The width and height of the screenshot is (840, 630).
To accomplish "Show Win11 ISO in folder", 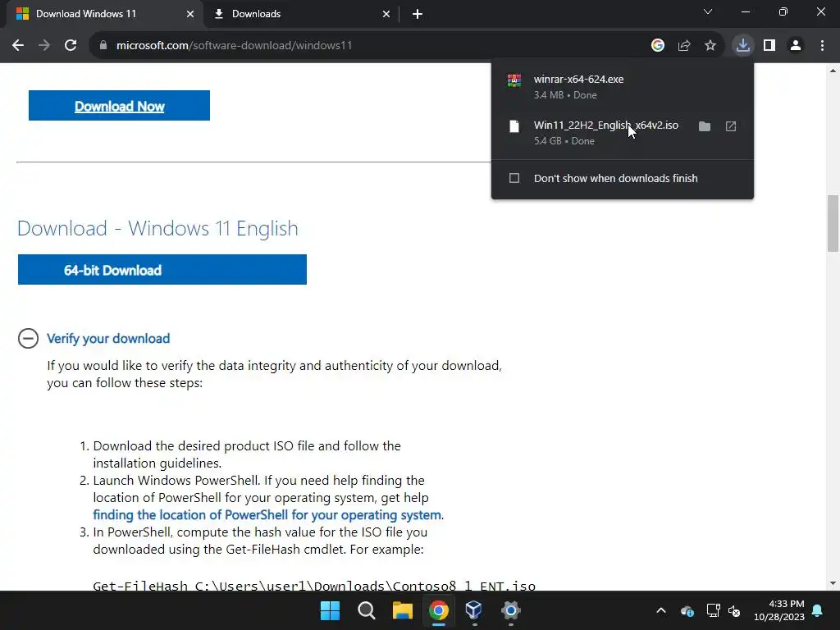I will [705, 126].
